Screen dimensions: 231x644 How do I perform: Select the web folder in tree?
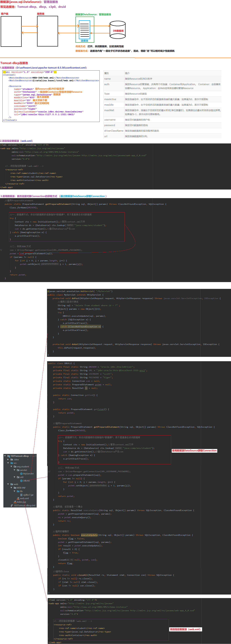16,484
